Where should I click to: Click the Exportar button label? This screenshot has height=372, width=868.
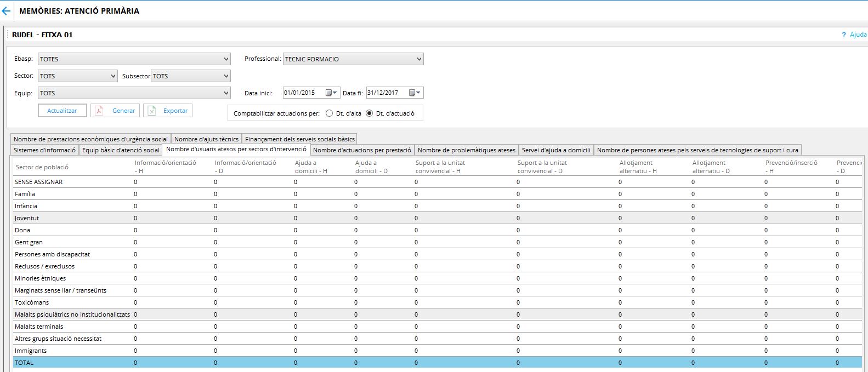[175, 111]
